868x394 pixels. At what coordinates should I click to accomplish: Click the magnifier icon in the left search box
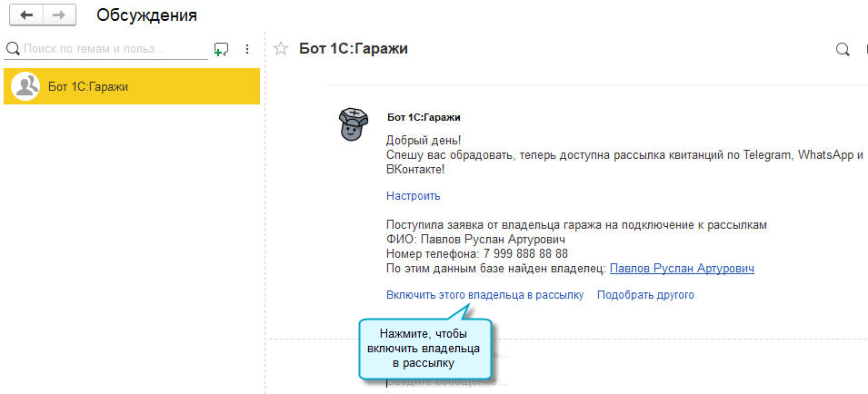(x=13, y=49)
